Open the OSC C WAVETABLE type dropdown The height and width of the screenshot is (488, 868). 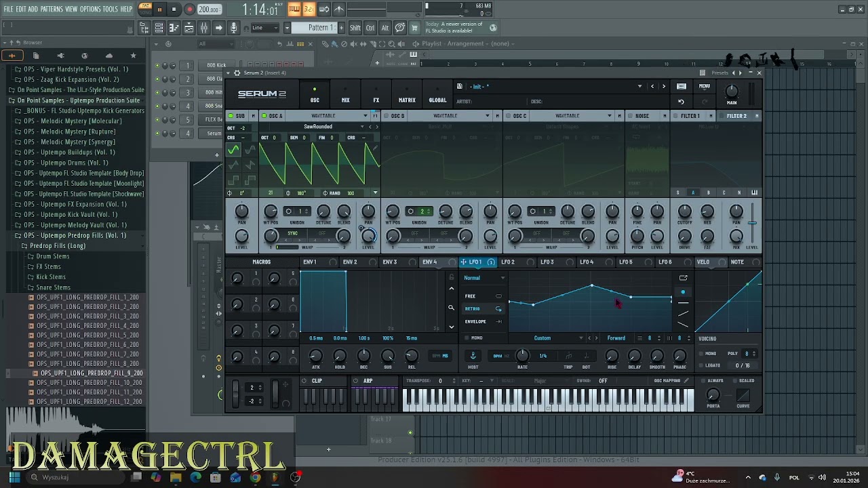[609, 116]
